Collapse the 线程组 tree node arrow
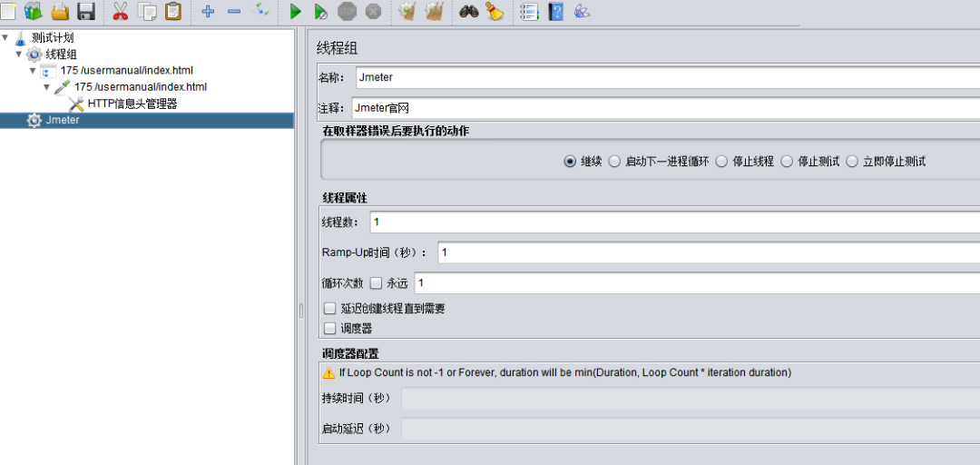This screenshot has width=980, height=465. pyautogui.click(x=19, y=54)
